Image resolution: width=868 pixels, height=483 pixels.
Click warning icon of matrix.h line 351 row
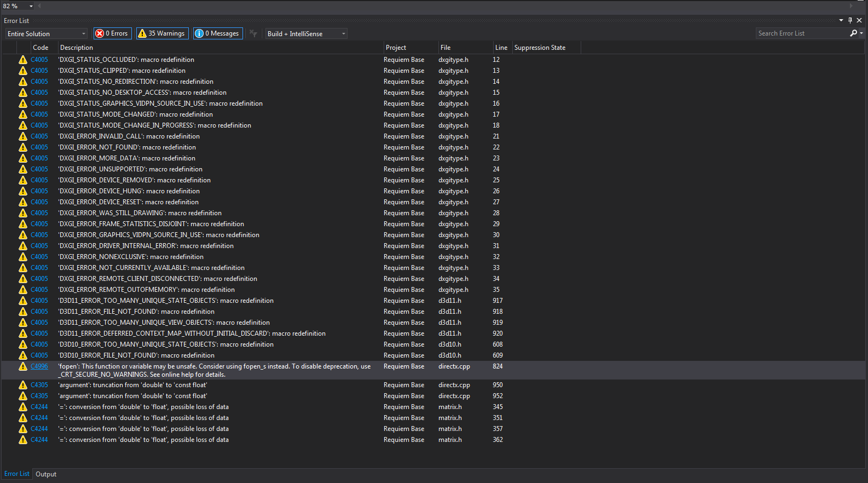[23, 418]
